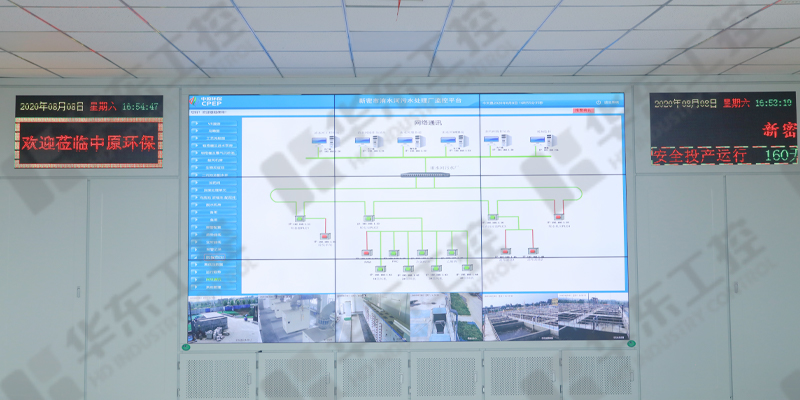Open the camera thumbnail showing white equipment cabinets
This screenshot has width=800, height=400.
click(298, 317)
